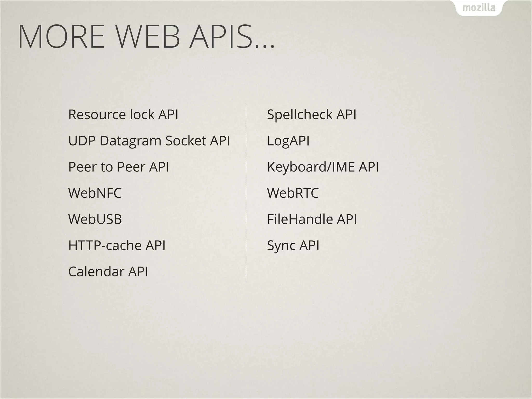The image size is (532, 399).
Task: Select the 'WebNFC' list item
Action: 95,193
